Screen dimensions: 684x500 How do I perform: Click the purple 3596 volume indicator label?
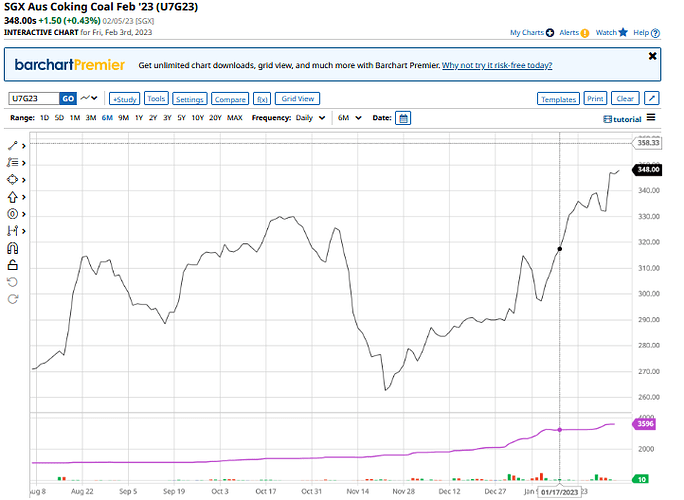click(645, 424)
